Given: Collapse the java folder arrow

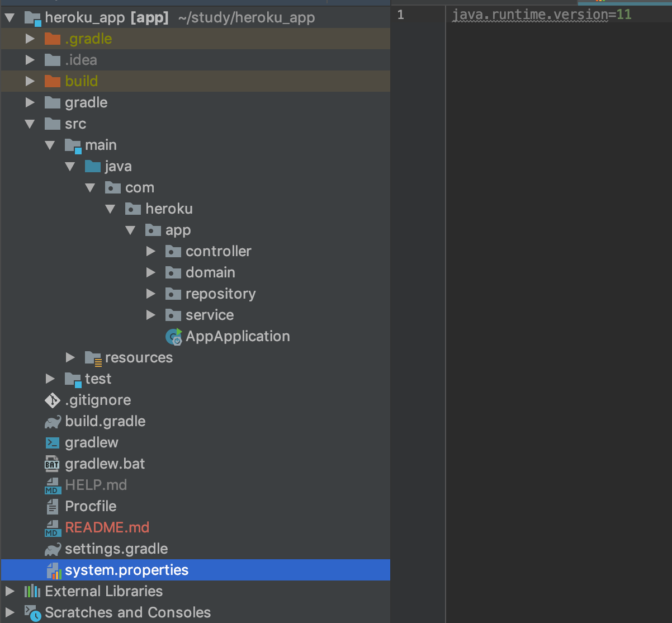Looking at the screenshot, I should 70,167.
